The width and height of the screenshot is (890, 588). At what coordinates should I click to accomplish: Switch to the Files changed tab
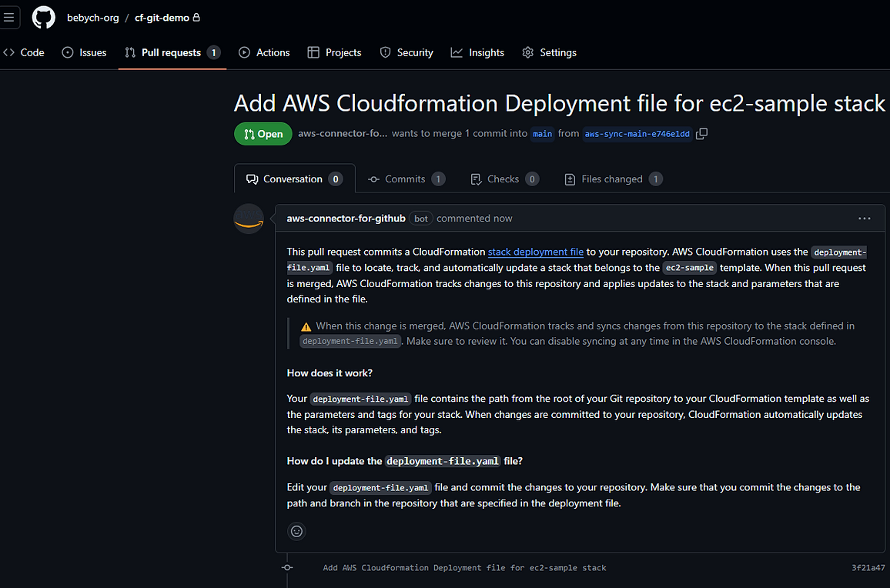[x=614, y=179]
